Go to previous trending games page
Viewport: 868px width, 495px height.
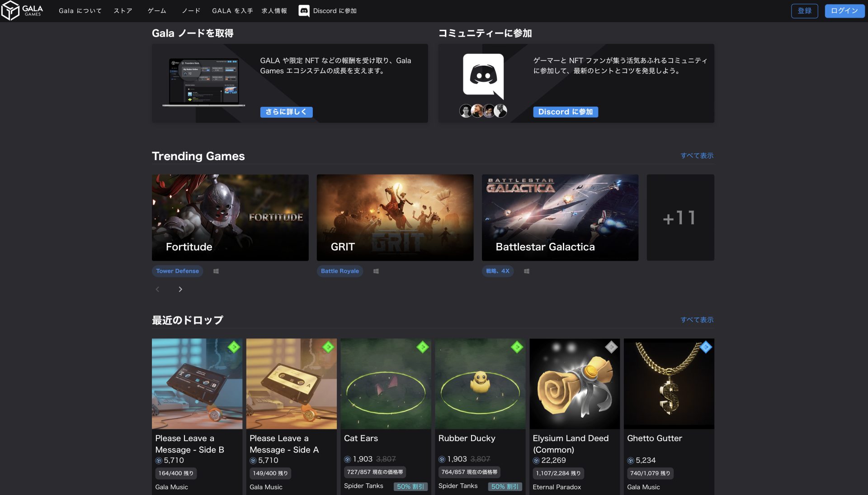click(157, 289)
